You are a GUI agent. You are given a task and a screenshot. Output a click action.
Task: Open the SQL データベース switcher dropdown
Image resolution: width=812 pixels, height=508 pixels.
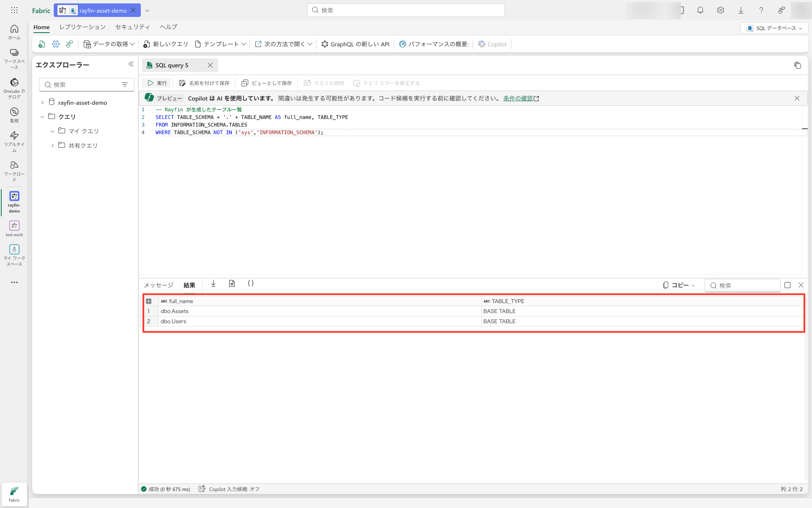(x=774, y=28)
